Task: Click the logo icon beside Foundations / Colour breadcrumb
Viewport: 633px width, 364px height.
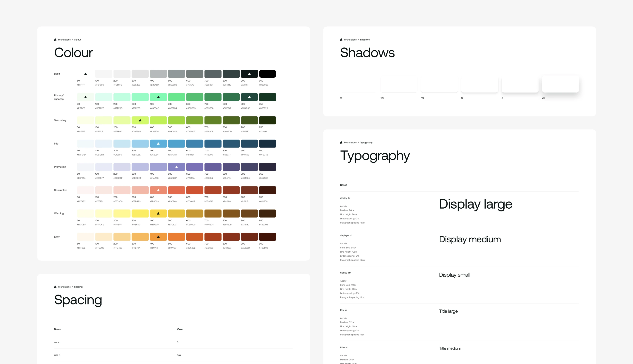Action: click(x=55, y=40)
